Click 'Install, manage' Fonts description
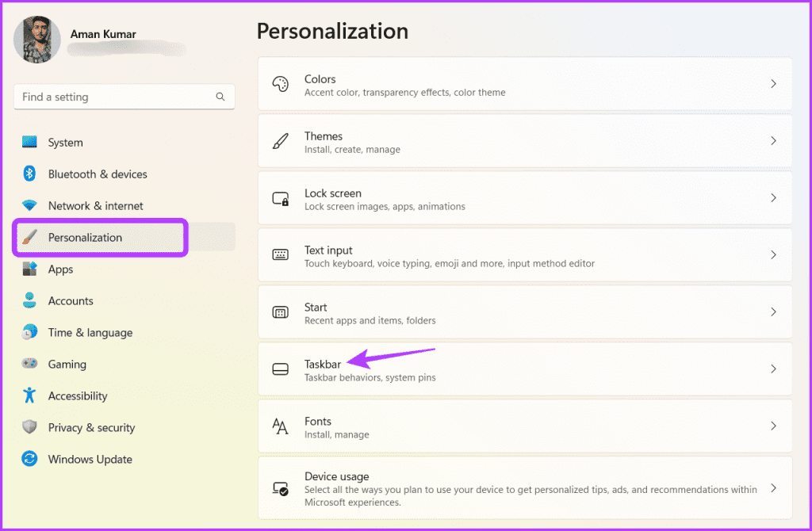812x531 pixels. point(336,435)
